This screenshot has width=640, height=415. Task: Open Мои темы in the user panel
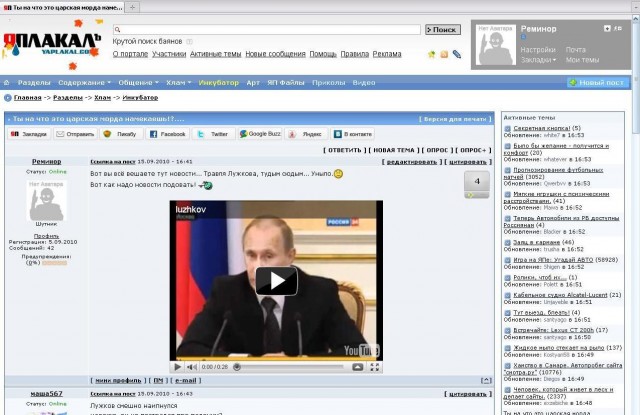582,60
